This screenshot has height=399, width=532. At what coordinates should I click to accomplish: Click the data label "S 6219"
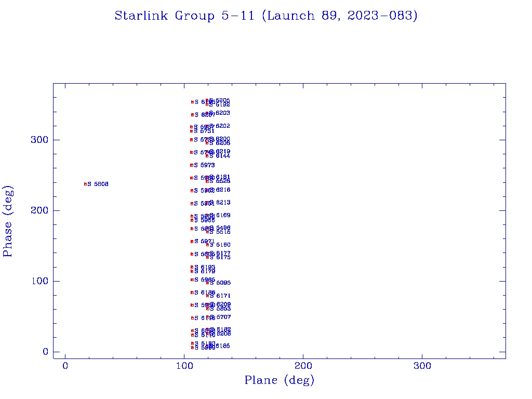(x=220, y=151)
